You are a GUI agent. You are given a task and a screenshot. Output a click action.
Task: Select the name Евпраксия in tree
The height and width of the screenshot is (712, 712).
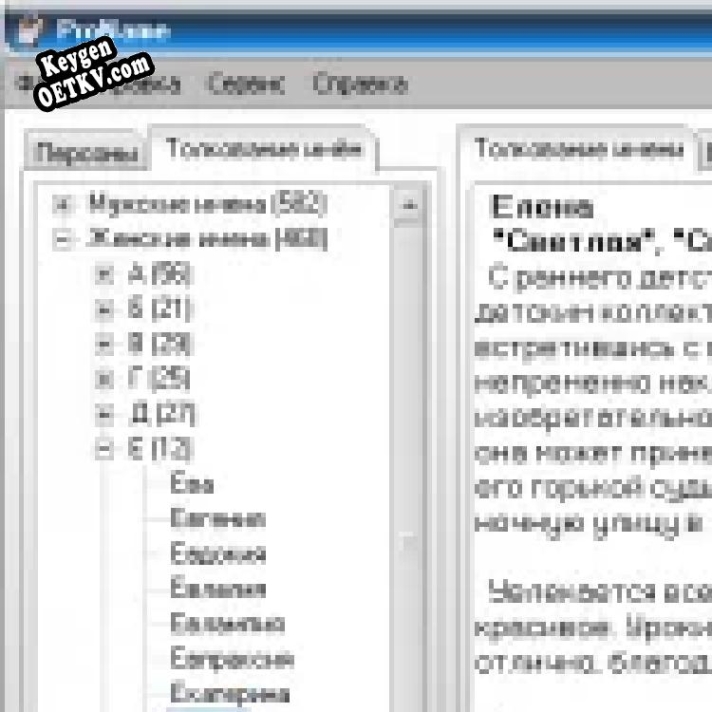click(x=232, y=658)
